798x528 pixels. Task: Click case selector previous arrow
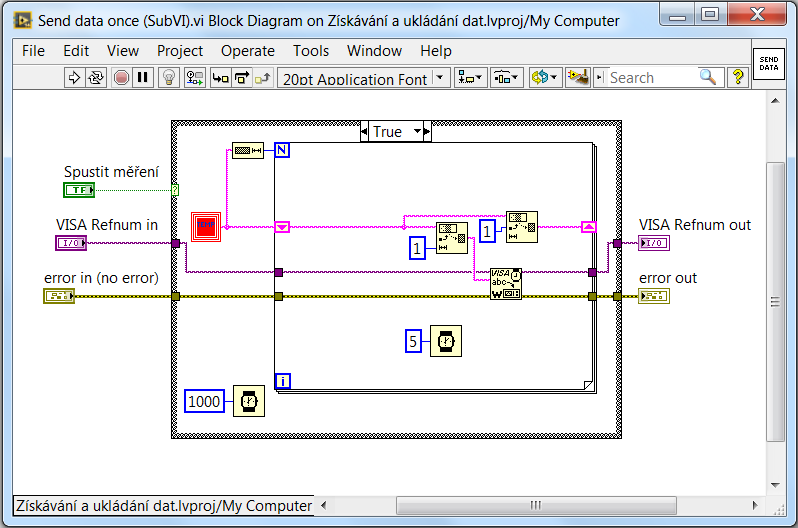click(364, 131)
